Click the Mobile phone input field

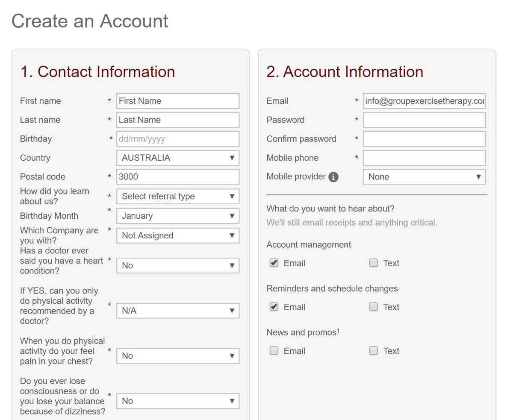click(x=424, y=158)
